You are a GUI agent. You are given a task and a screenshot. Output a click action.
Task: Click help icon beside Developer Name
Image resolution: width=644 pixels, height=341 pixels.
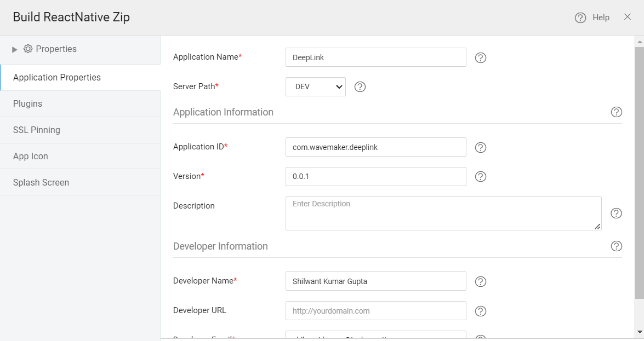tap(481, 281)
